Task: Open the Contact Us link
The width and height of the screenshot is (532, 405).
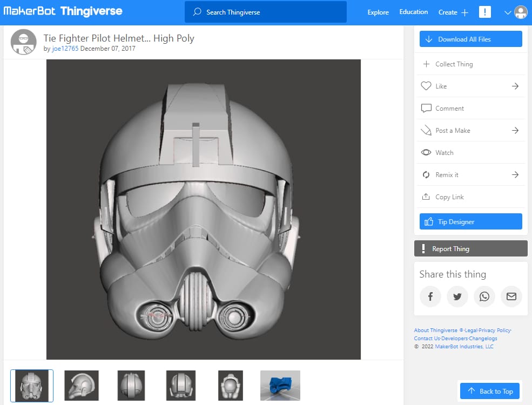Action: 427,339
